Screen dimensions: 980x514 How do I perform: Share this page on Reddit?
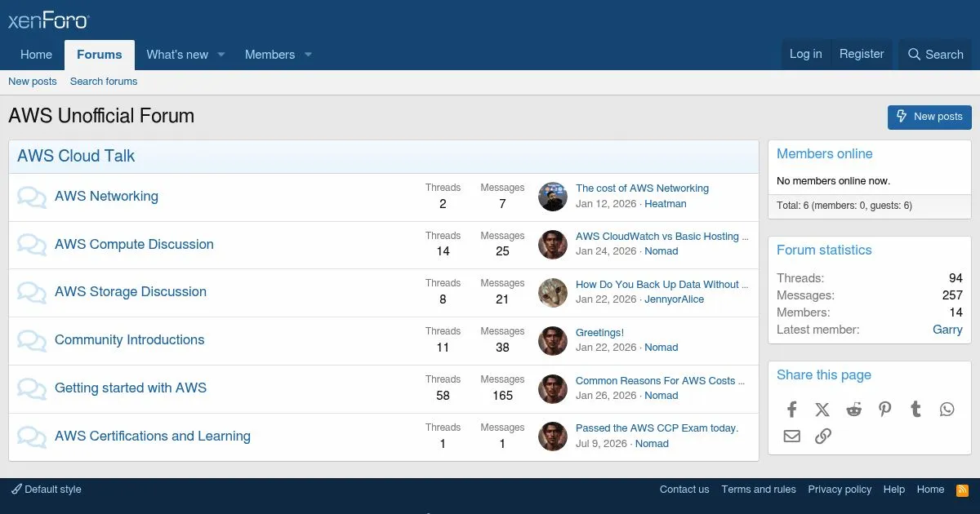pyautogui.click(x=853, y=410)
